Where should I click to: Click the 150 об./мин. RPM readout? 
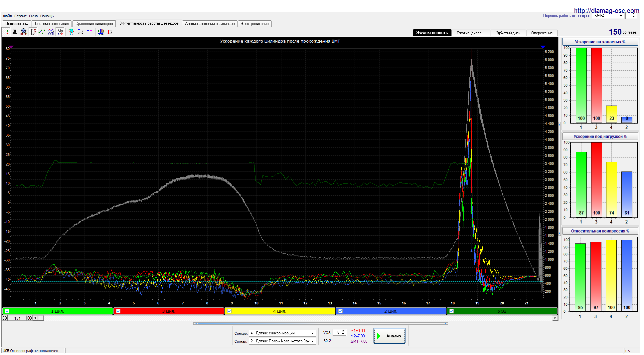[x=623, y=32]
